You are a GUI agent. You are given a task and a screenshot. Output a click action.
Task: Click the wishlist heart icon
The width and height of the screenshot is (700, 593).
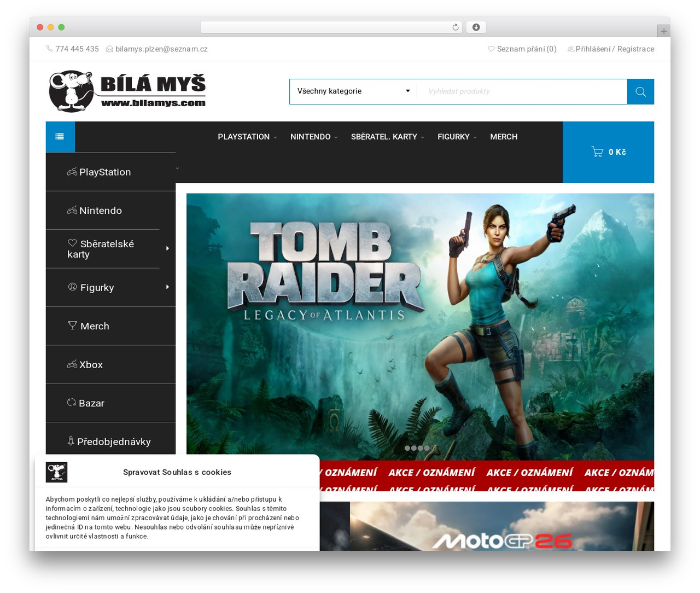click(x=491, y=49)
